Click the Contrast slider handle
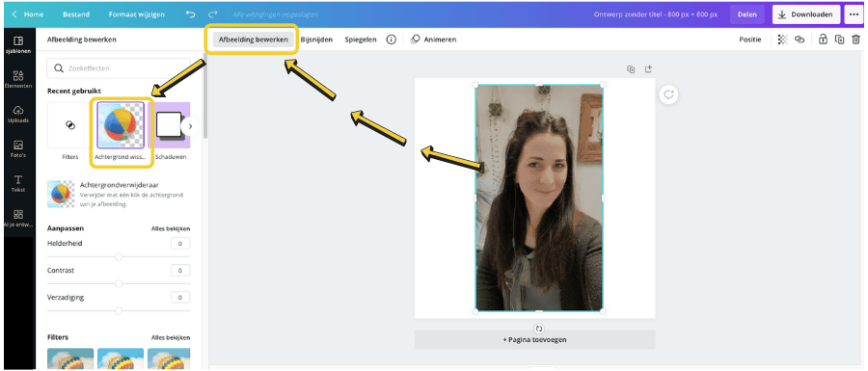This screenshot has width=868, height=371. pos(119,283)
